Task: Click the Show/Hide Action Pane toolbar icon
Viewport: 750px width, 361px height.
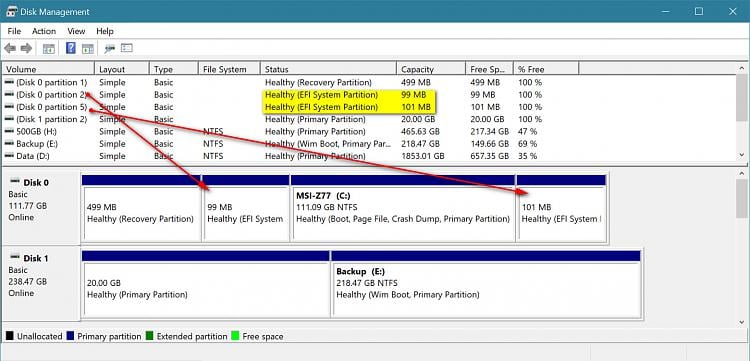Action: point(88,48)
